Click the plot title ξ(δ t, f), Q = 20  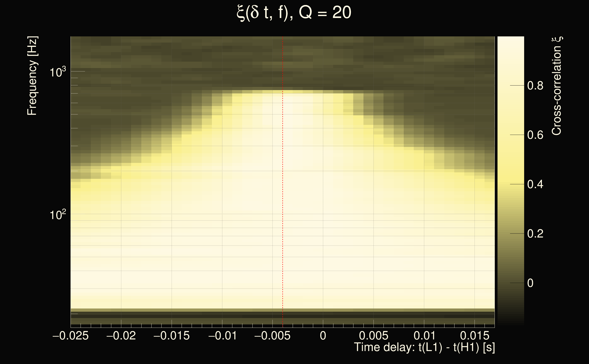coord(294,13)
